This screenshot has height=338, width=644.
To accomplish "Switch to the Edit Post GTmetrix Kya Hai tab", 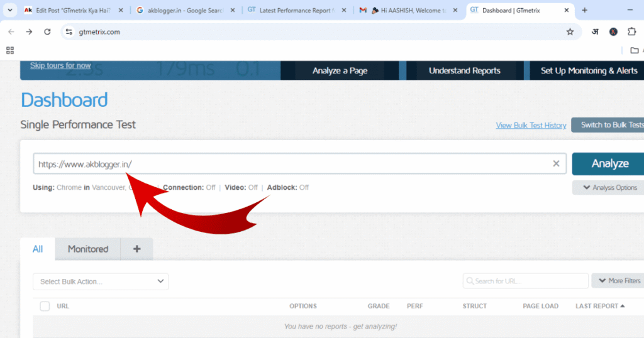I will (73, 10).
